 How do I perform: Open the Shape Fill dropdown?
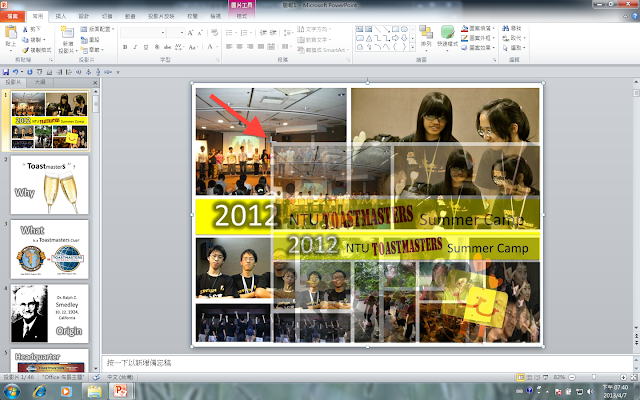pyautogui.click(x=478, y=28)
